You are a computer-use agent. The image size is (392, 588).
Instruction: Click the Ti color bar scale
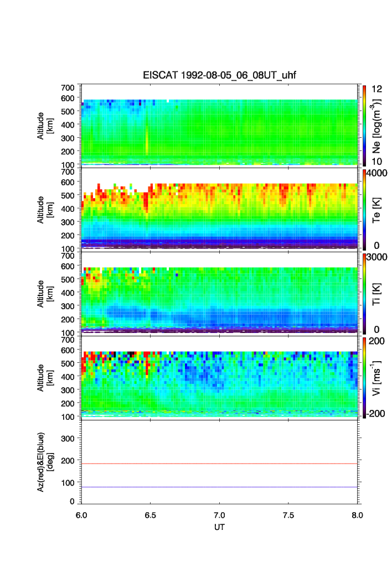364,294
